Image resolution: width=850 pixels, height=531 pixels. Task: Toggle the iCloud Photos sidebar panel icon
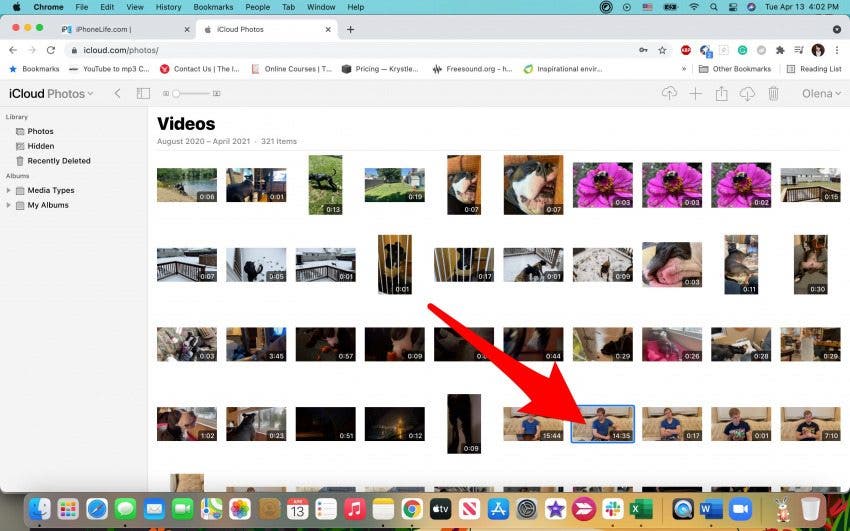(143, 93)
